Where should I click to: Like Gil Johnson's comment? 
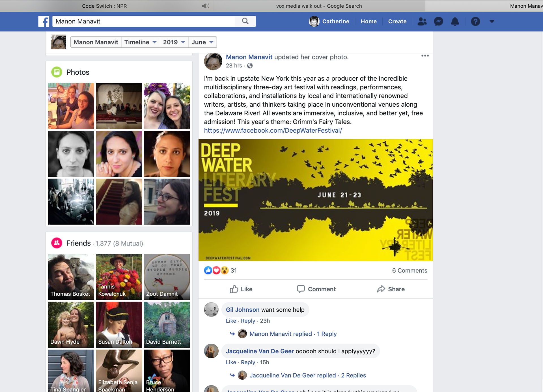click(231, 321)
